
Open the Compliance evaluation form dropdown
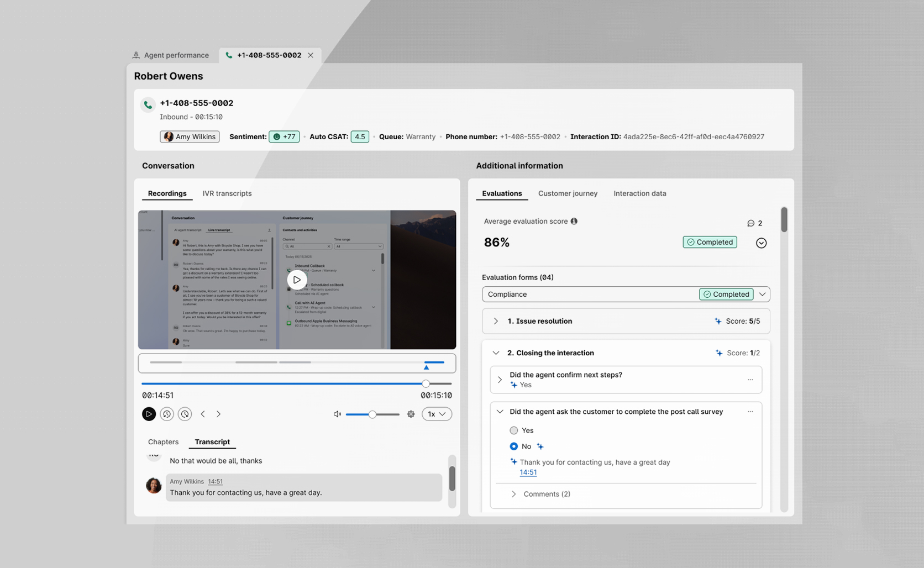(x=762, y=294)
